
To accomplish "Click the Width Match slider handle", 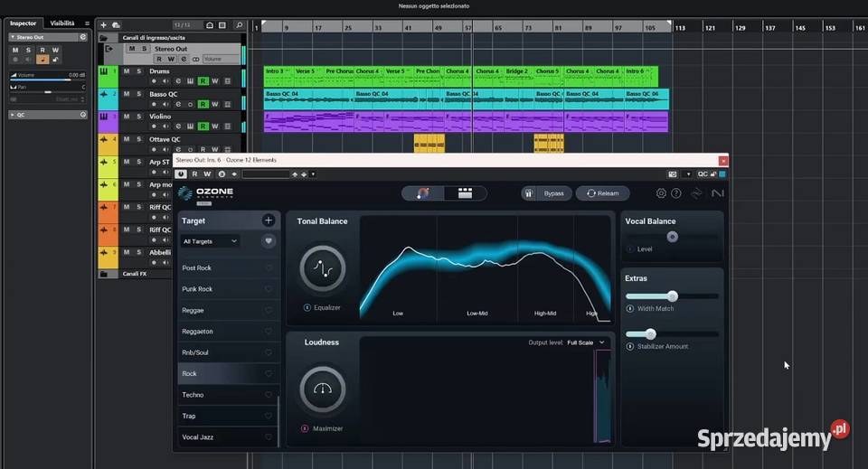I will (672, 295).
